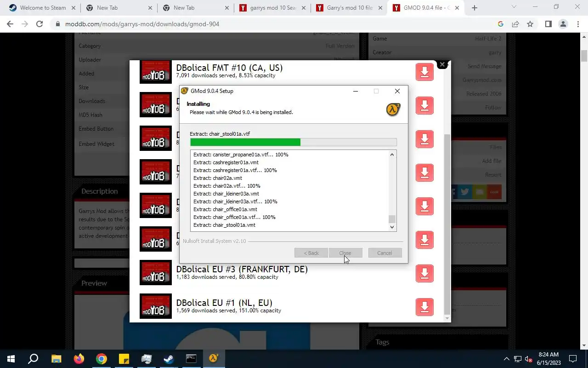Click ModDB logo beside DBolical EU #1
Viewport: 588px width, 368px height.
(x=156, y=306)
